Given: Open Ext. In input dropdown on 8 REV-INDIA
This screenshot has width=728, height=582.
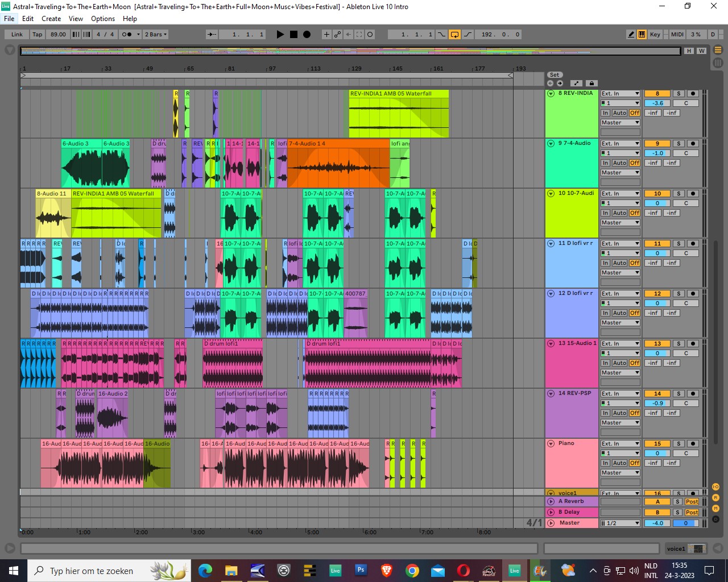Looking at the screenshot, I should [x=621, y=94].
